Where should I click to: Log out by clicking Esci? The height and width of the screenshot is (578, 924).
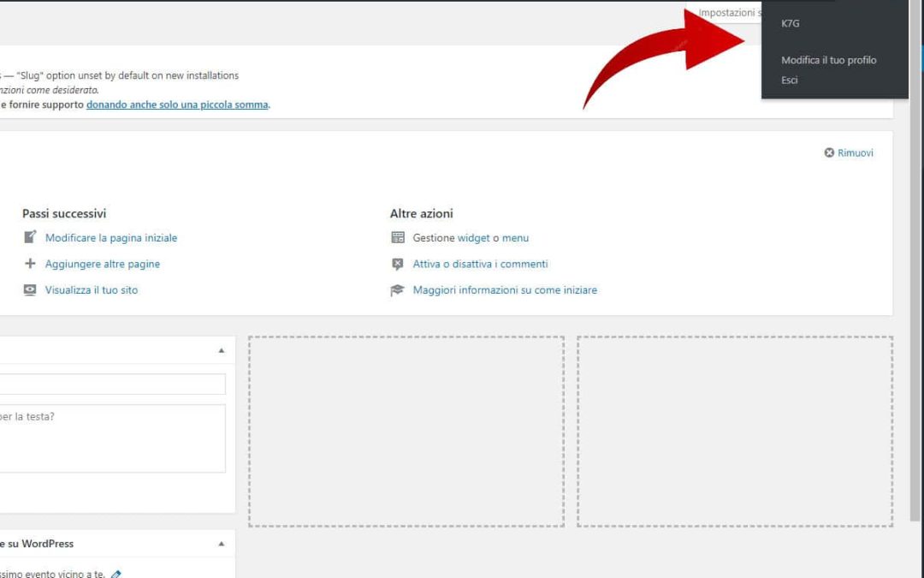790,80
